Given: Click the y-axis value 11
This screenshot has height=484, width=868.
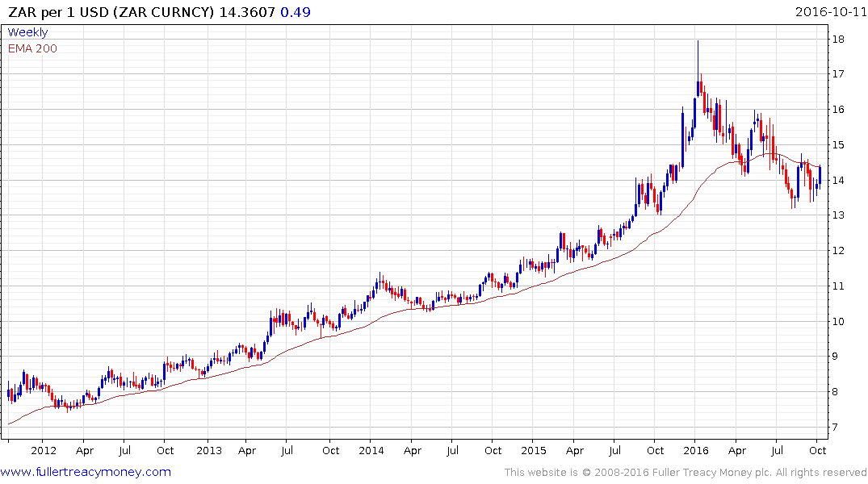Looking at the screenshot, I should (x=837, y=286).
